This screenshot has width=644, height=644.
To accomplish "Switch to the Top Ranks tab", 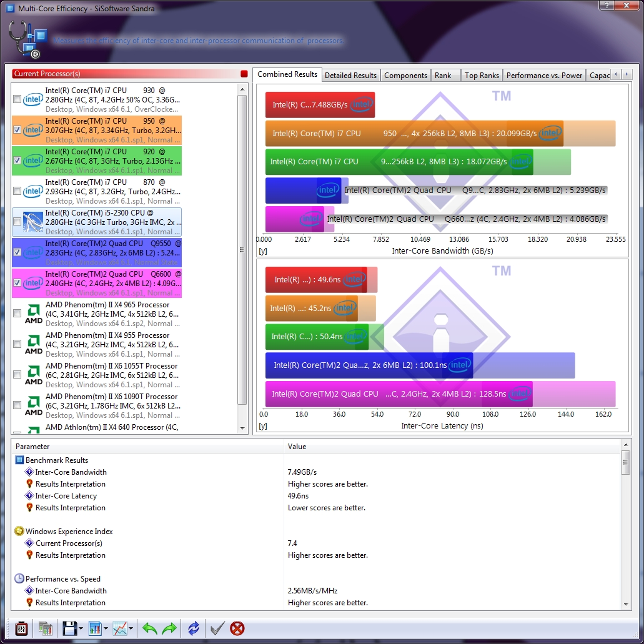I will click(x=482, y=75).
